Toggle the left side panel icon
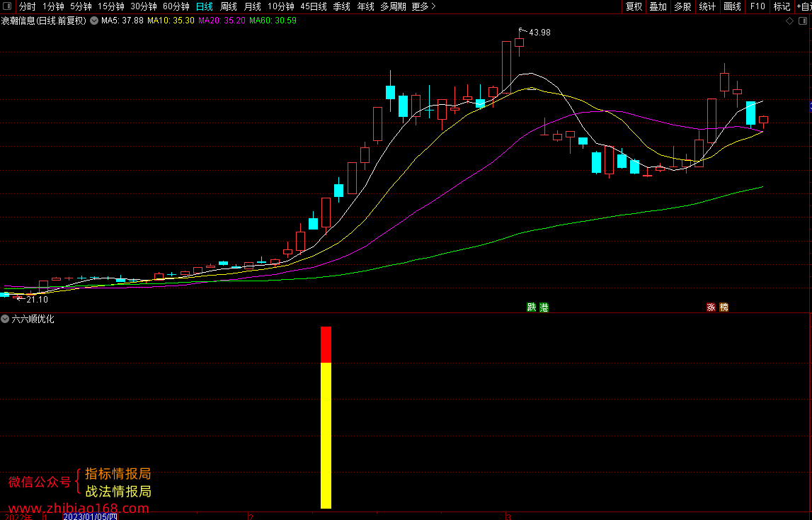The image size is (812, 520). [7, 6]
